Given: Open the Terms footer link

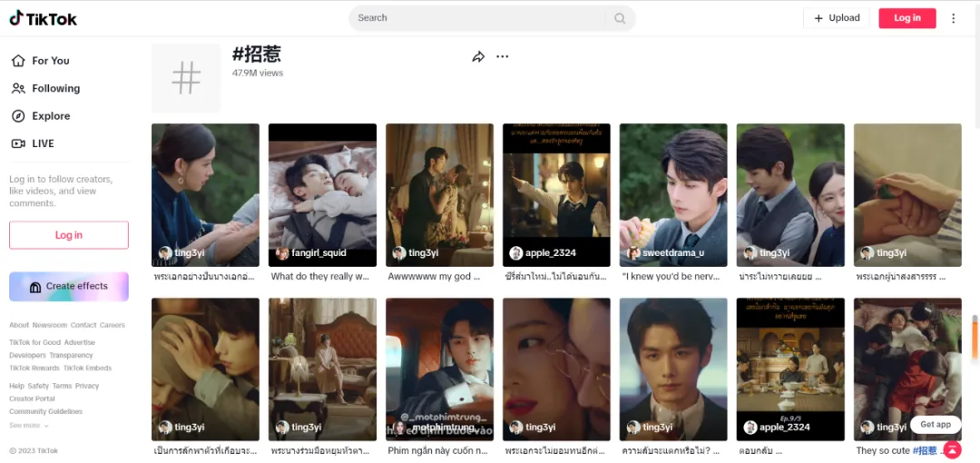Looking at the screenshot, I should [62, 386].
